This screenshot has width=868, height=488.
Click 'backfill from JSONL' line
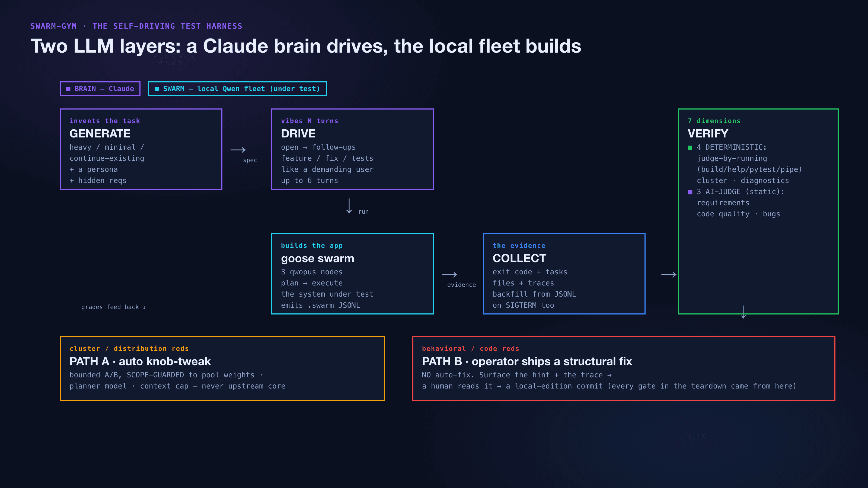(534, 294)
